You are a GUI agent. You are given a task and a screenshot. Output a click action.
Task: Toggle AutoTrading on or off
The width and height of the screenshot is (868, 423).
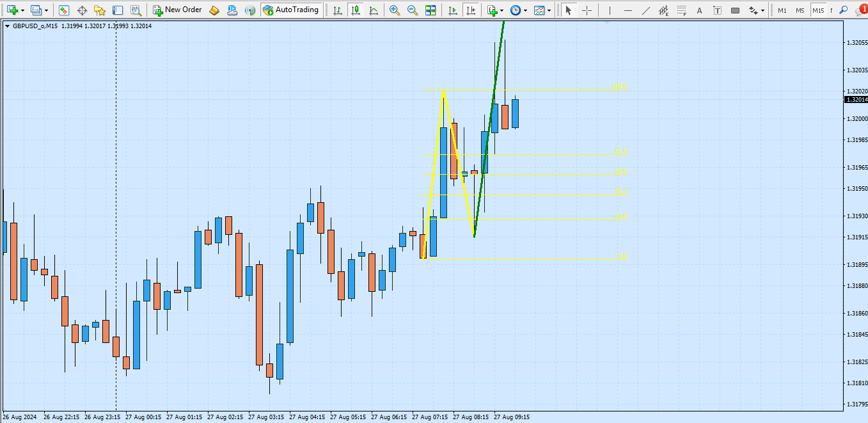(x=291, y=10)
